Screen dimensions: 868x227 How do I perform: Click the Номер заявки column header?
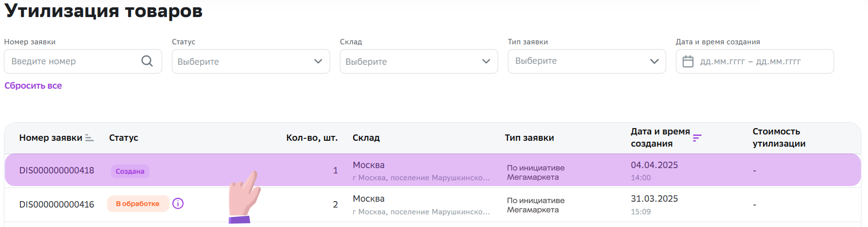pyautogui.click(x=51, y=138)
